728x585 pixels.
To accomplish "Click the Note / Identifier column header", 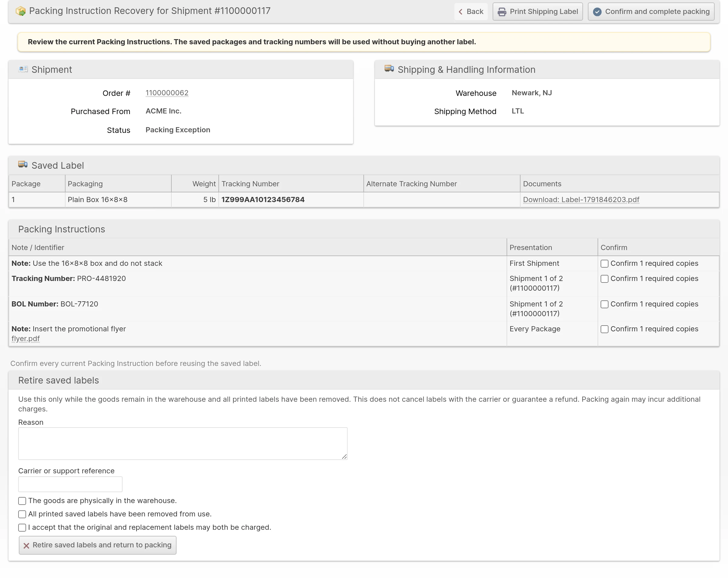I will [258, 248].
